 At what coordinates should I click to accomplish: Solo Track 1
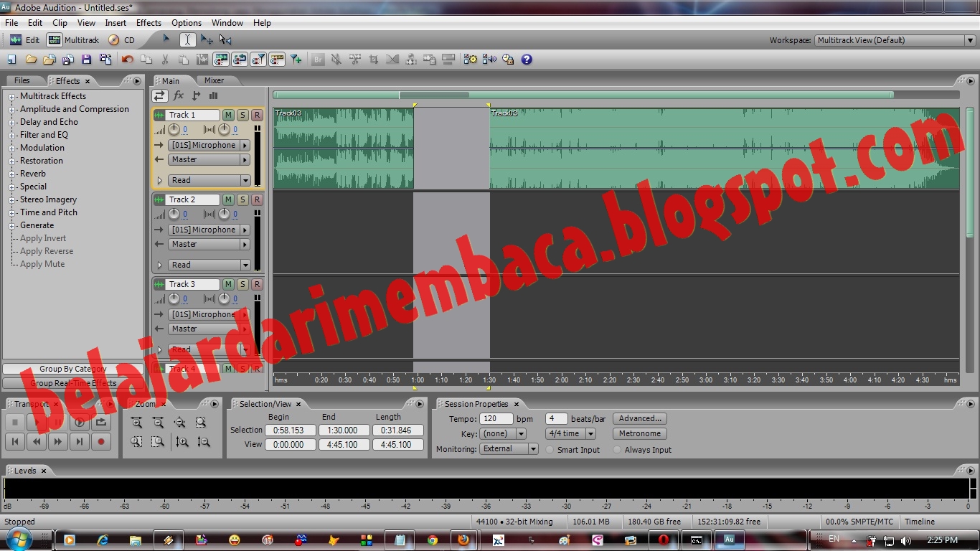pyautogui.click(x=242, y=115)
